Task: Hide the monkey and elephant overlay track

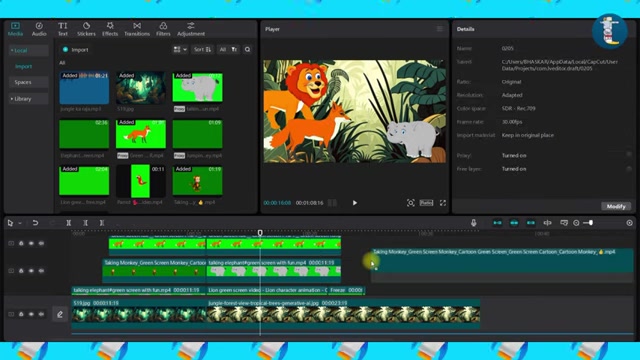Action: click(x=31, y=271)
